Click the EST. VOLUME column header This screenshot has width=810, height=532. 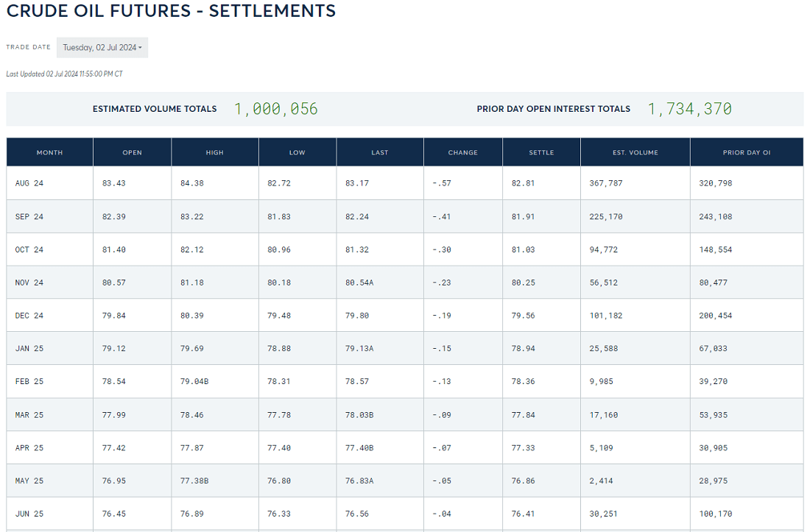pyautogui.click(x=635, y=152)
